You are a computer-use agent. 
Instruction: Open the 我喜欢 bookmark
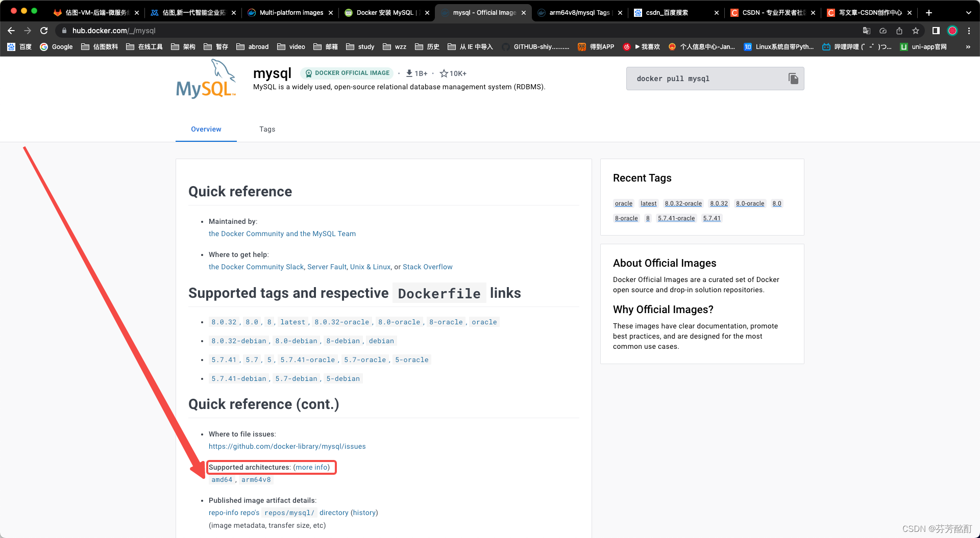click(642, 47)
